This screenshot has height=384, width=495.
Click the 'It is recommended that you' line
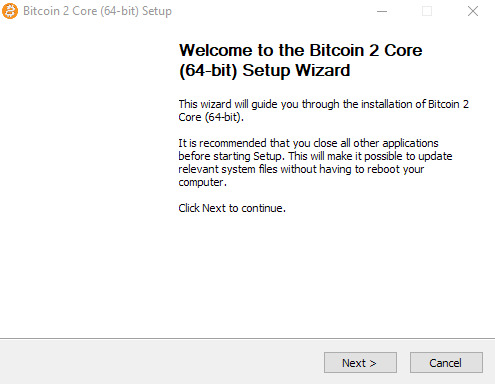pos(308,143)
